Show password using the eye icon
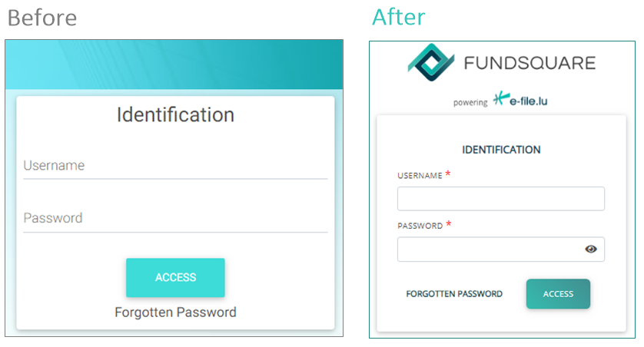644x347 pixels. (591, 249)
